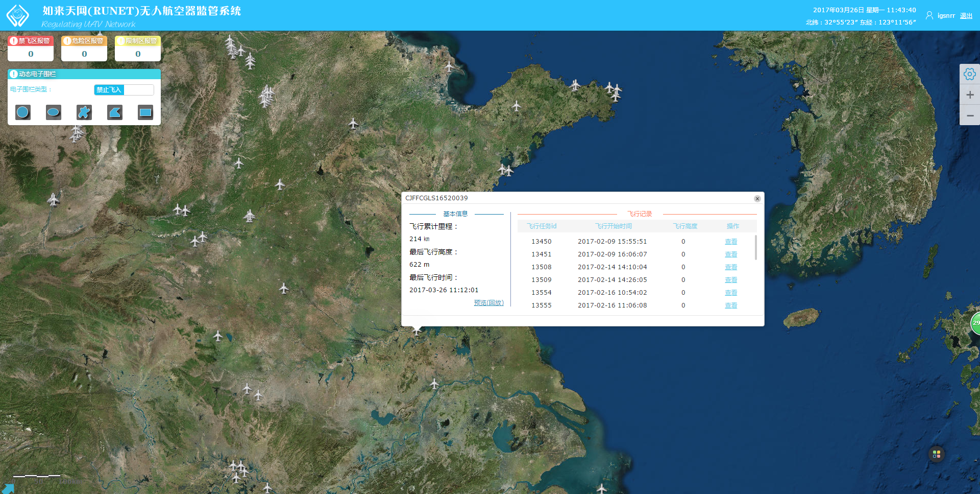This screenshot has height=494, width=980.
Task: Click the four-color grid icon at bottom right
Action: [x=936, y=454]
